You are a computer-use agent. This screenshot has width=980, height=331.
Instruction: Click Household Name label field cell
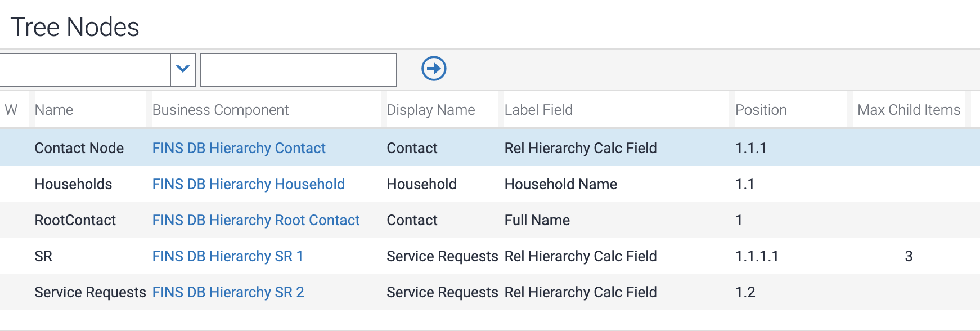560,184
